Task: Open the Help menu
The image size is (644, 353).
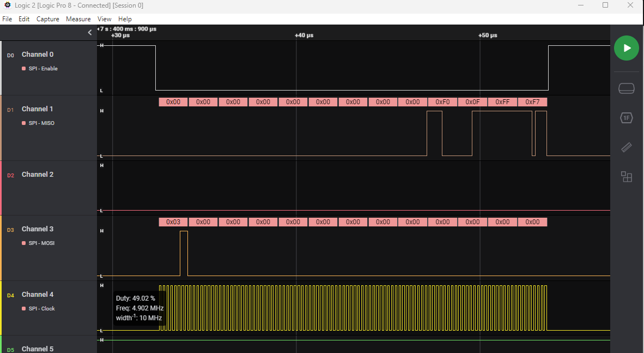Action: pos(125,19)
